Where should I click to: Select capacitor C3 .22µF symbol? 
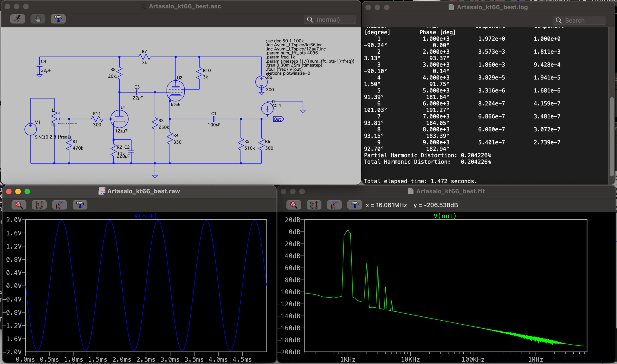(x=137, y=92)
